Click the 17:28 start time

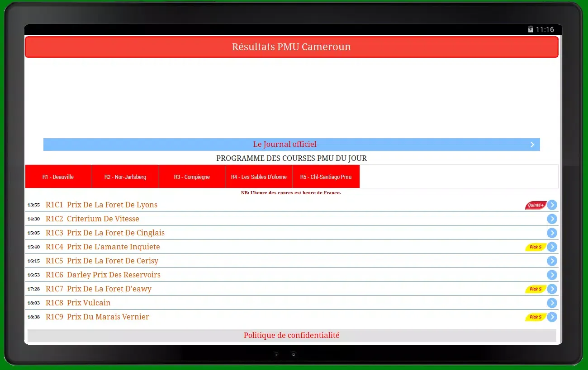tap(33, 289)
